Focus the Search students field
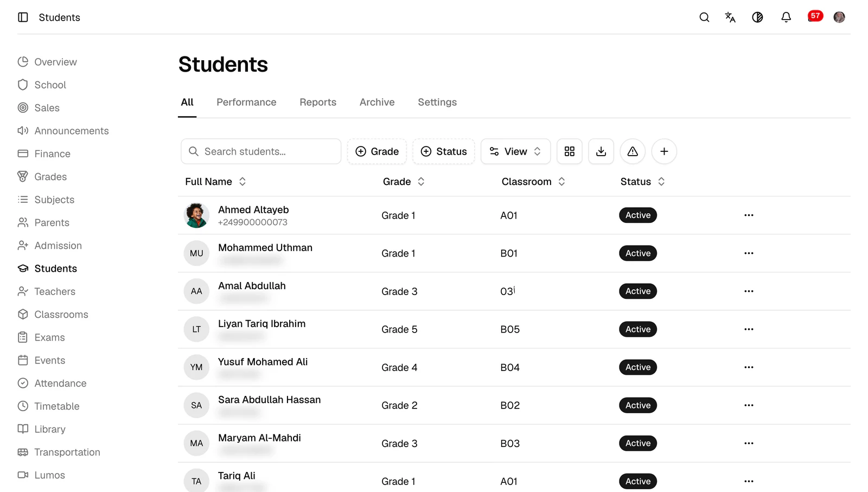Viewport: 868px width, 492px height. pos(261,151)
